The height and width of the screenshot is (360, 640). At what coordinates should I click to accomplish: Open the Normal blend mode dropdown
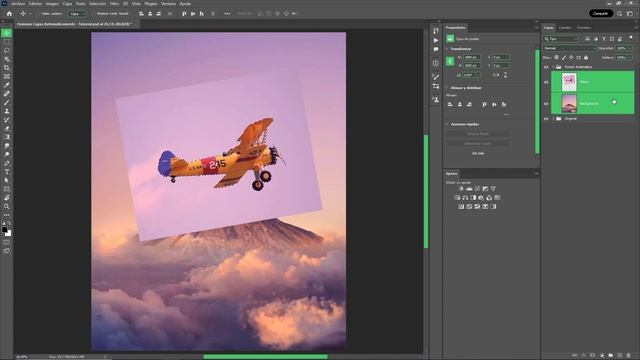click(x=569, y=48)
